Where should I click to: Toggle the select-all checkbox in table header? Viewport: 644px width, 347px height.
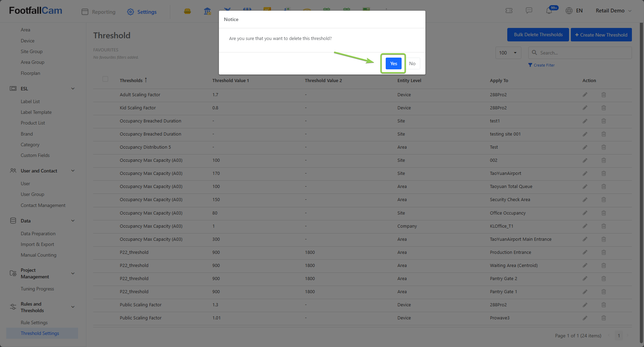[105, 79]
